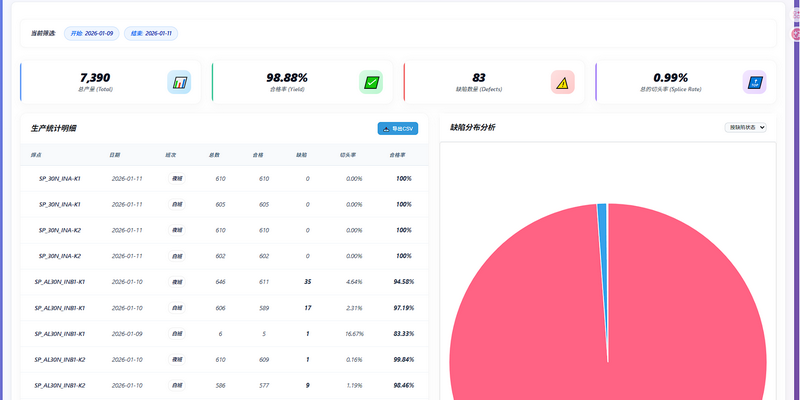Click the 总产量 (Total) card label

(x=95, y=89)
